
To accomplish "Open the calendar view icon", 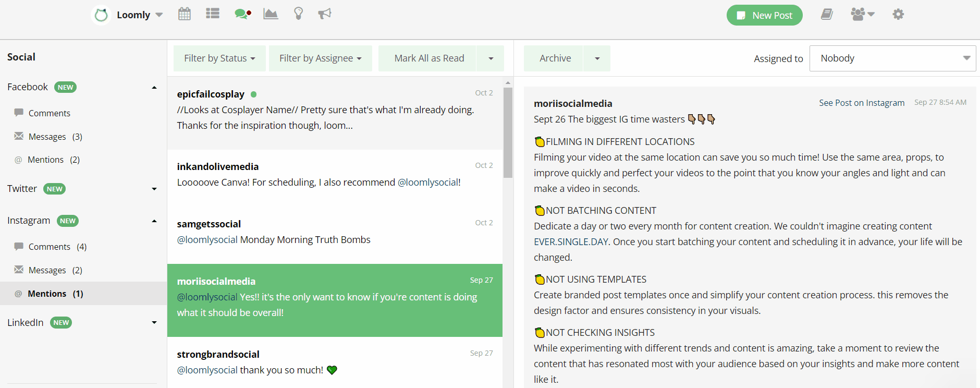I will 185,14.
